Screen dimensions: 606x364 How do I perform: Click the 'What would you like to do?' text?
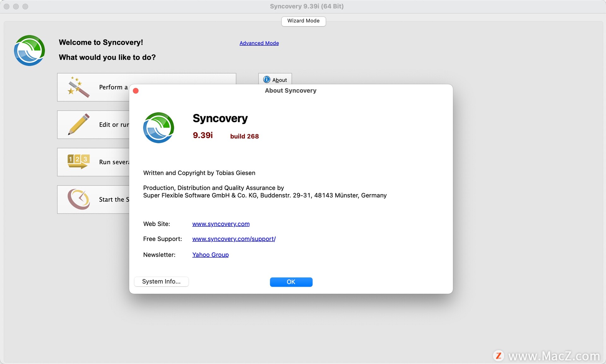(107, 57)
